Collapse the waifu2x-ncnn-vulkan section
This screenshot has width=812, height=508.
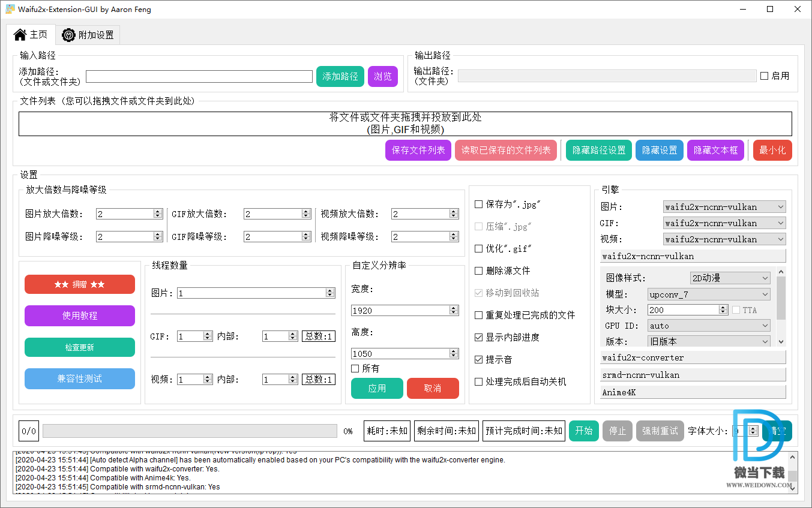[693, 256]
